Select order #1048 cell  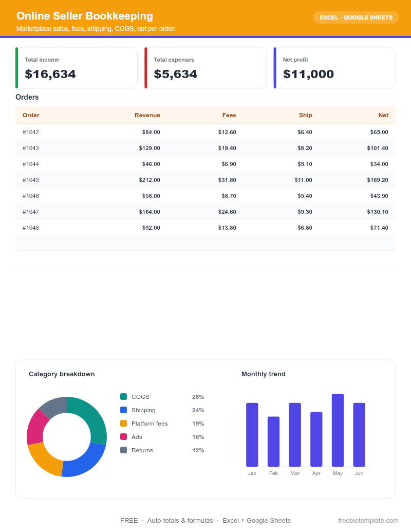coord(30,228)
